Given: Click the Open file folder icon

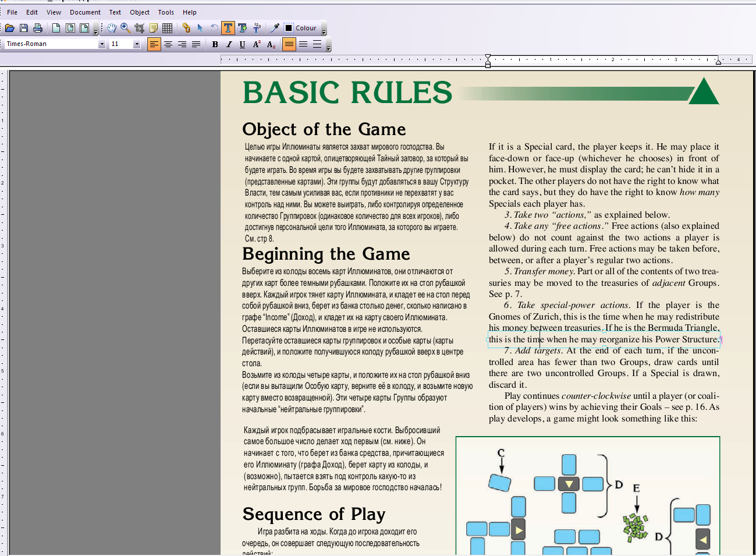Looking at the screenshot, I should click(10, 28).
